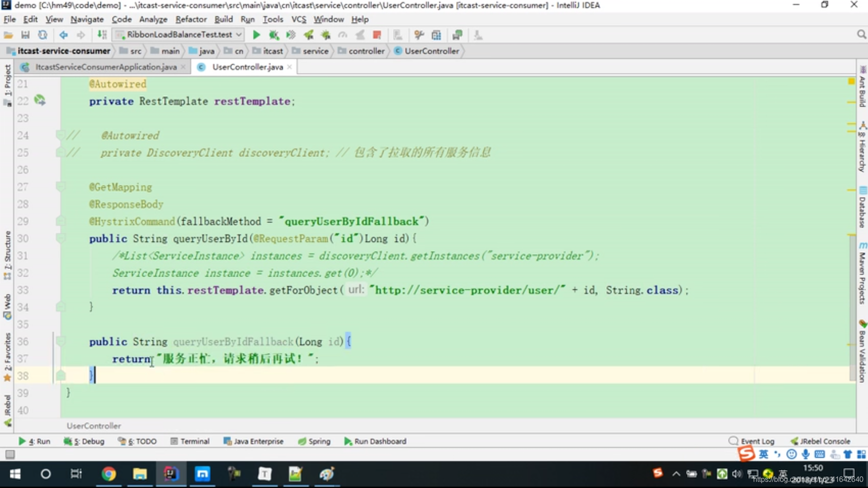The image size is (868, 488).
Task: Click the Open file toolbar icon
Action: tap(8, 35)
